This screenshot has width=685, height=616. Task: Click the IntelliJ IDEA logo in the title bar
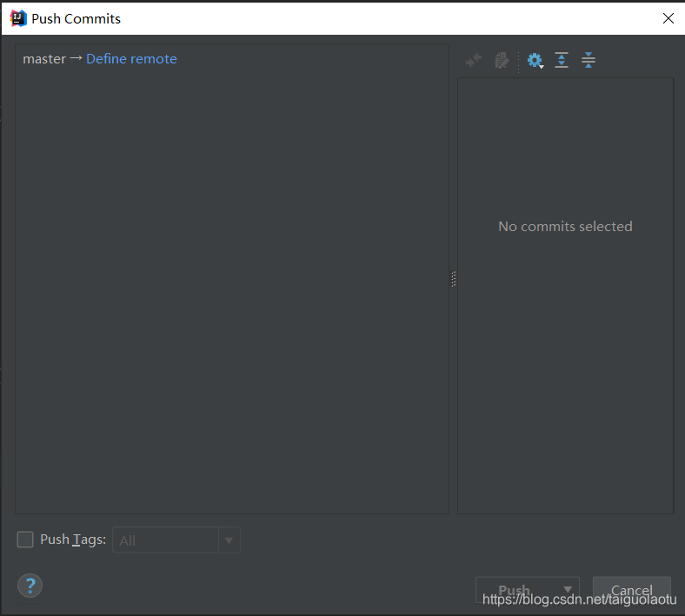tap(18, 18)
